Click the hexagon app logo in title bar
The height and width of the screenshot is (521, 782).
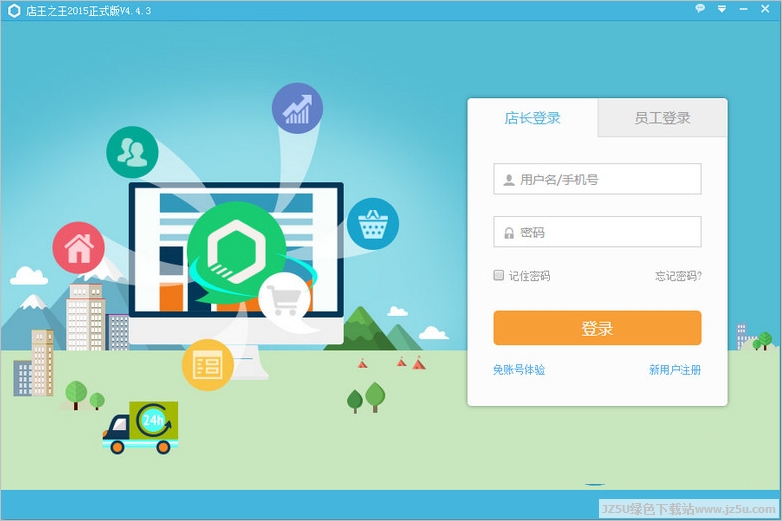click(x=14, y=10)
